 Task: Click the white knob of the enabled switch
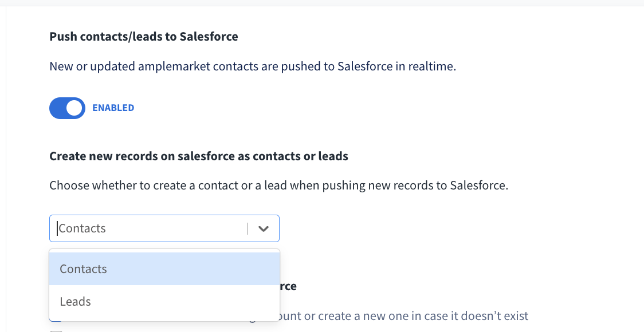(74, 108)
